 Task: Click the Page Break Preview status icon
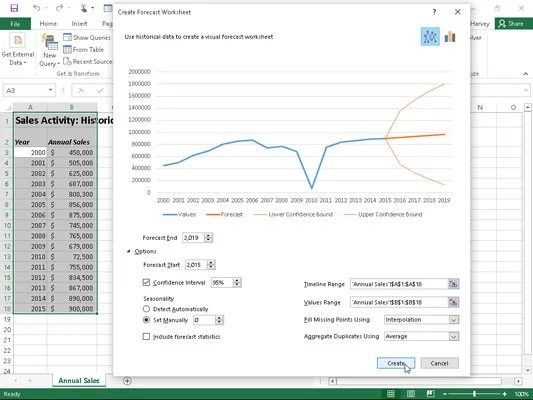[x=430, y=394]
